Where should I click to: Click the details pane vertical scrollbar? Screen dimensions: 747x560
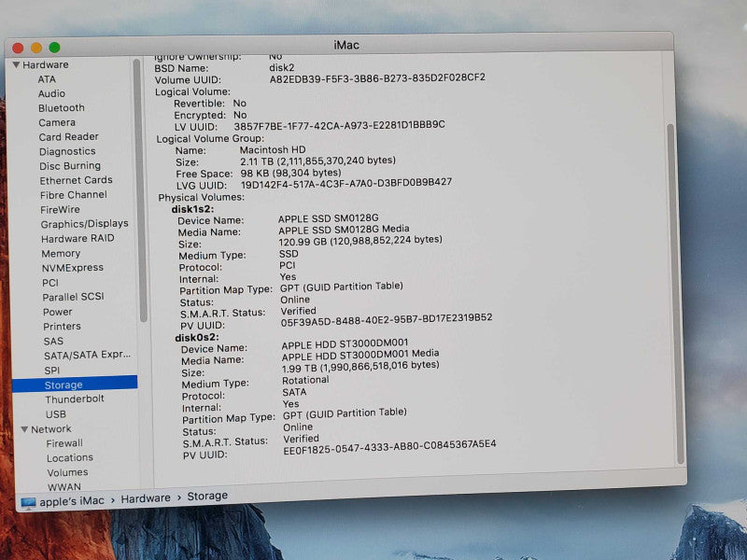(x=675, y=293)
